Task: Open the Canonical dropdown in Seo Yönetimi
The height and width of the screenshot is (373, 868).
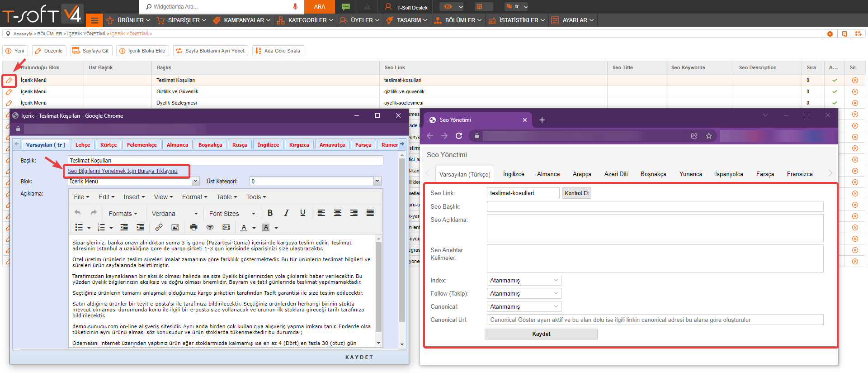Action: coord(524,306)
